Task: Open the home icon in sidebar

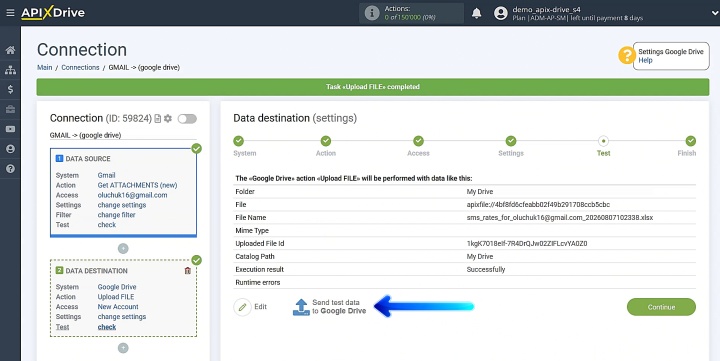Action: [x=10, y=50]
